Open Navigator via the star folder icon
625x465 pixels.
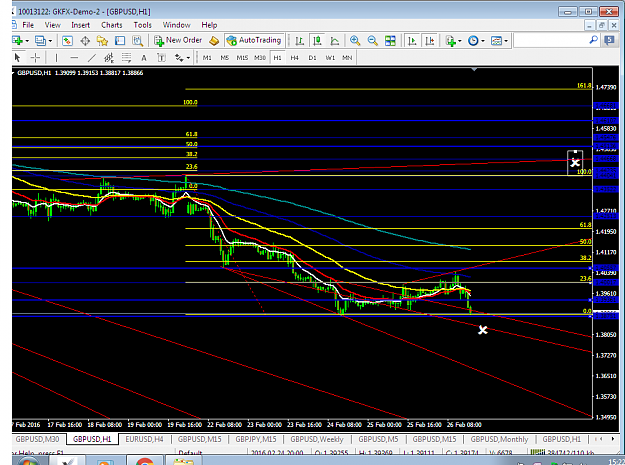coord(102,41)
